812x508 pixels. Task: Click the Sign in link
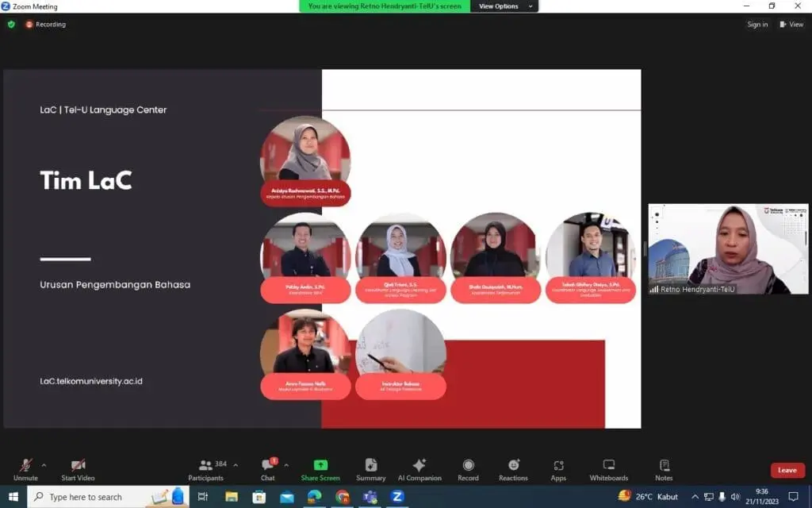757,25
